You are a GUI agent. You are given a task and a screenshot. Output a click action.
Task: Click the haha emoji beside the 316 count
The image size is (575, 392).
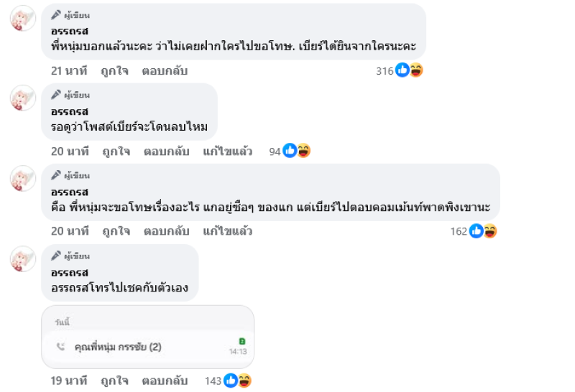pos(415,70)
